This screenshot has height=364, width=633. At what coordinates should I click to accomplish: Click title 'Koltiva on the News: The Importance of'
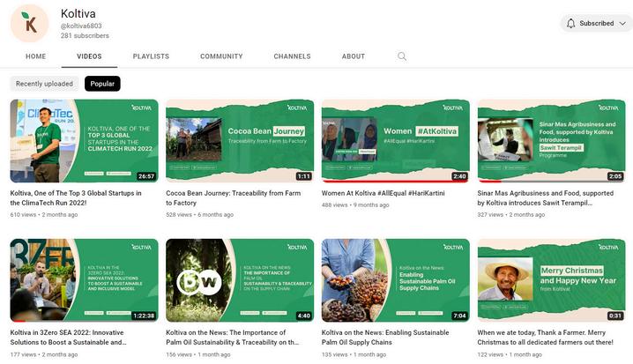(233, 338)
